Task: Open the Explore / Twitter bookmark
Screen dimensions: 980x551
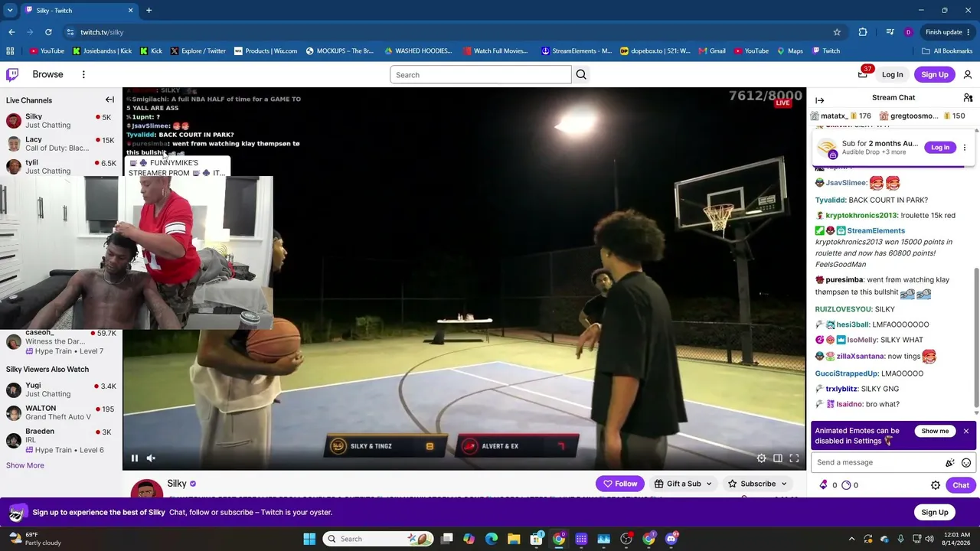Action: point(198,51)
